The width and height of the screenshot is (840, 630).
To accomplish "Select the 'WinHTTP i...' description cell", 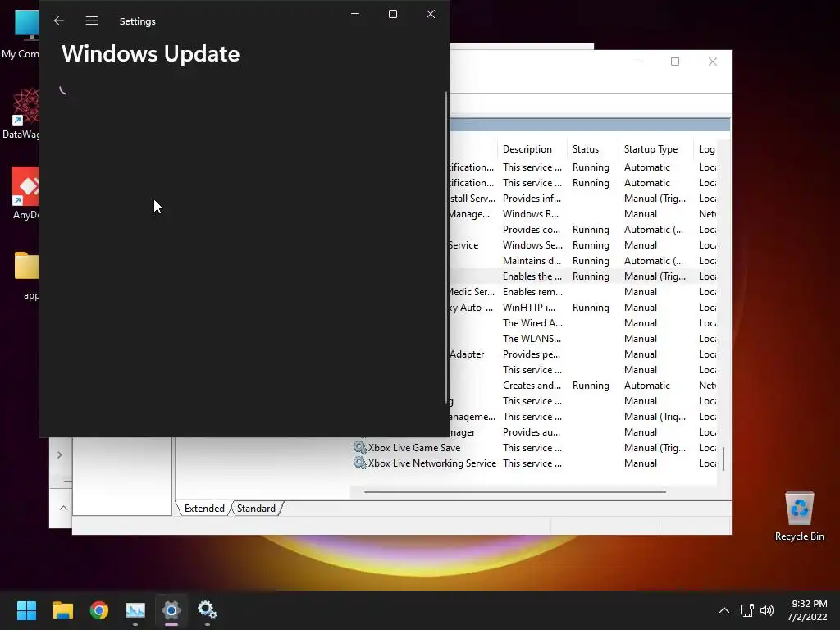I will click(529, 308).
